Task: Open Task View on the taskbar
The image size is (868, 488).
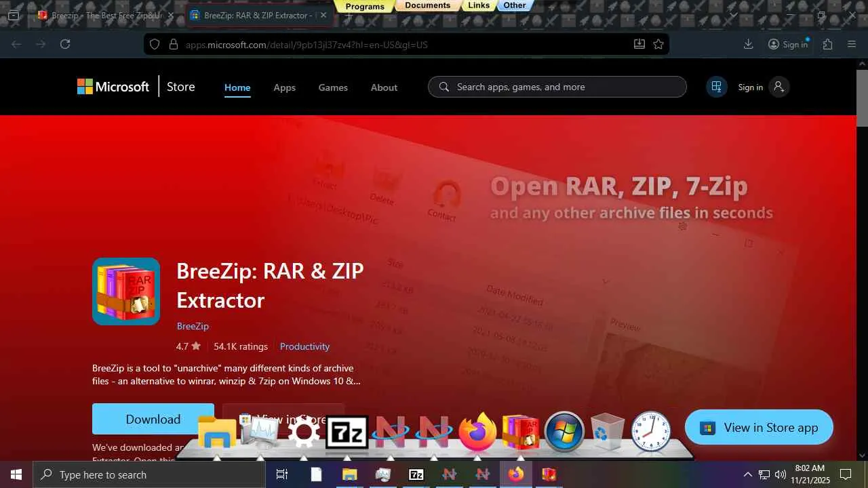Action: [282, 474]
